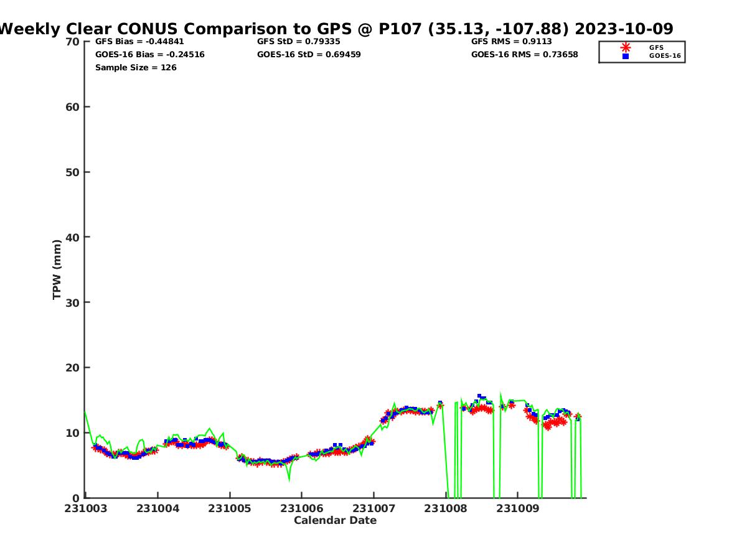Screen dimensions: 747x560
Task: Click the Calendar Date x-axis label
Action: [336, 521]
